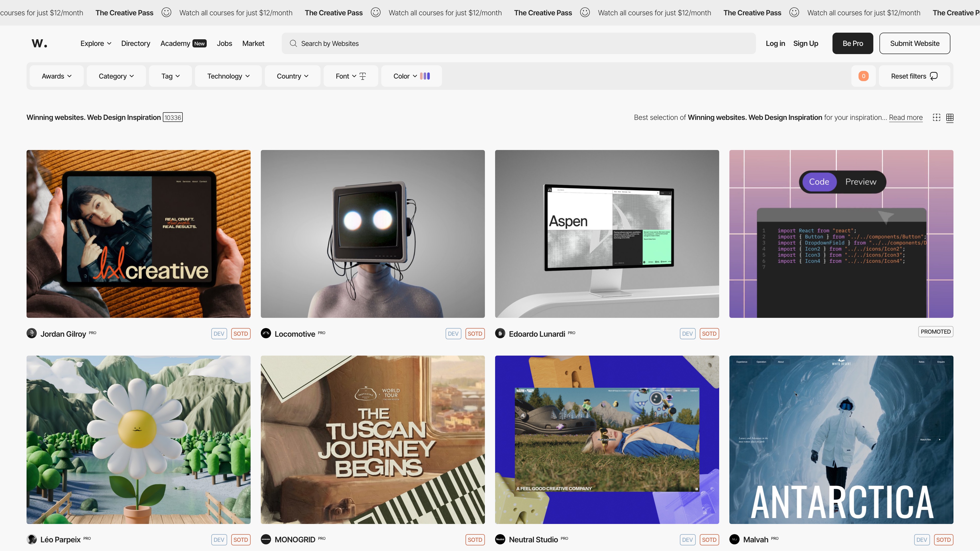This screenshot has height=551, width=980.
Task: Click the Reset filters refresh icon
Action: pyautogui.click(x=934, y=76)
